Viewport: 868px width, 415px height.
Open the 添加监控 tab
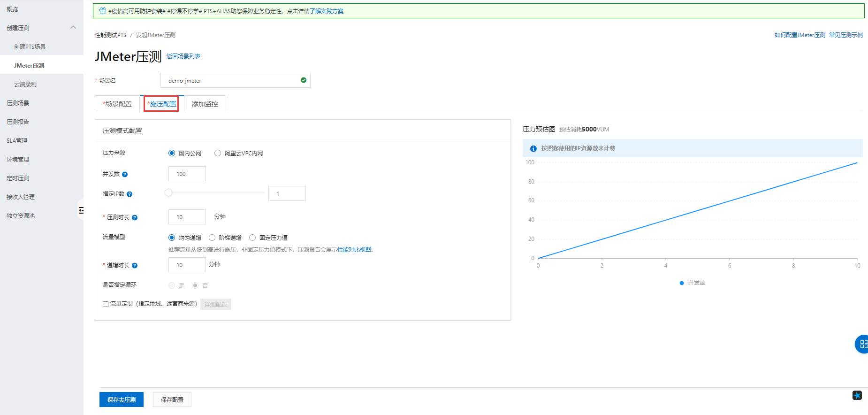[205, 104]
